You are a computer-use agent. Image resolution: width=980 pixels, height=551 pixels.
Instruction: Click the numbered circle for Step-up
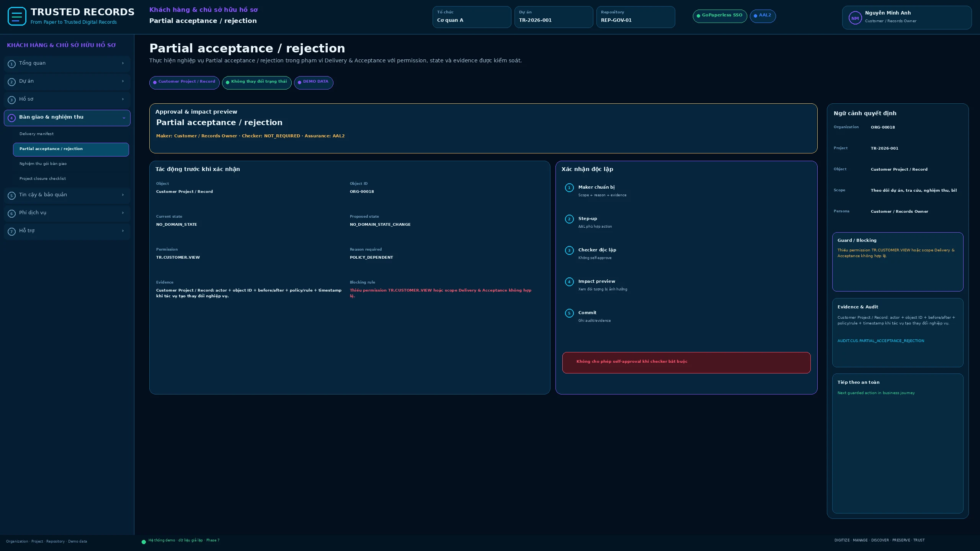pos(569,219)
